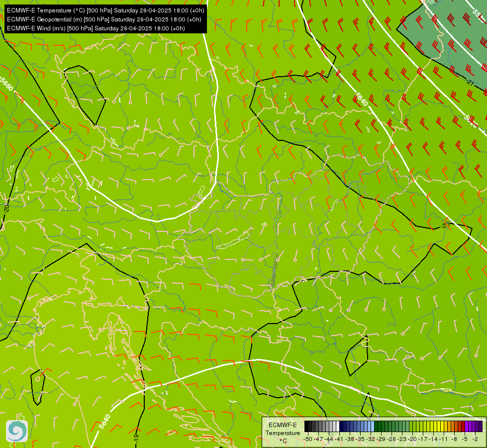
Task: Pick the white swatch in the legend color bar
Action: (x=338, y=426)
